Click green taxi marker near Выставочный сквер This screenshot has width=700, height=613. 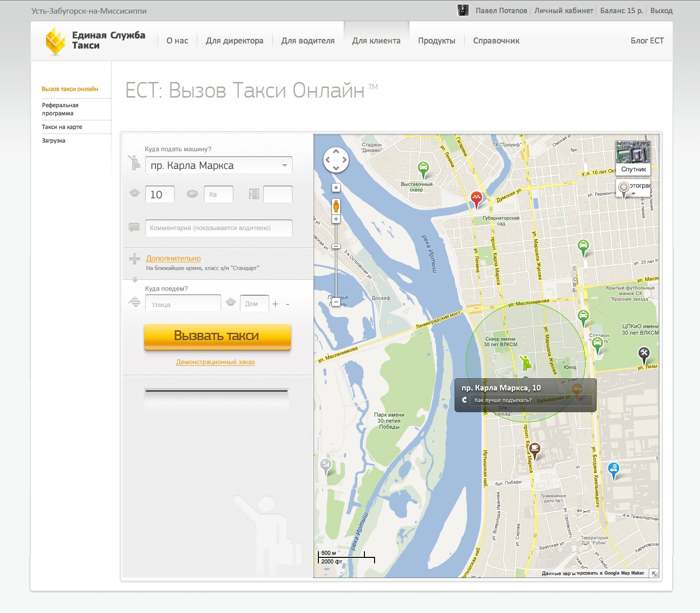pos(423,170)
